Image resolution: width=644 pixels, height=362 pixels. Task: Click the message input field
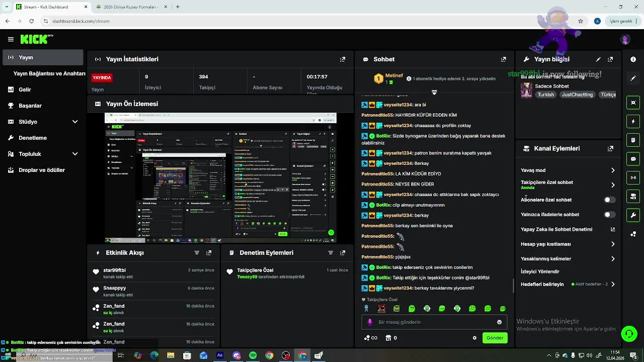point(434,322)
